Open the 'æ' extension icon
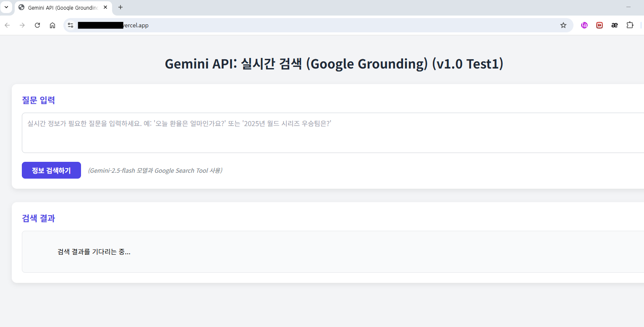 pos(615,25)
